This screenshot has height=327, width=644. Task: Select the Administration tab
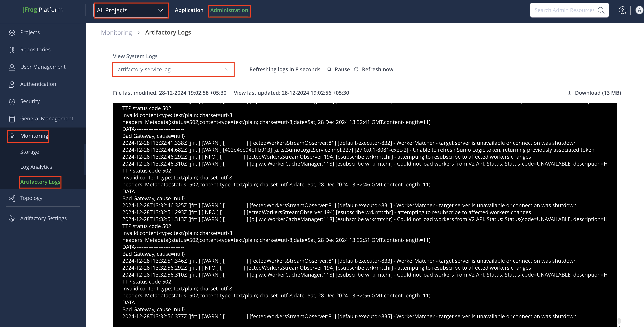(x=229, y=10)
